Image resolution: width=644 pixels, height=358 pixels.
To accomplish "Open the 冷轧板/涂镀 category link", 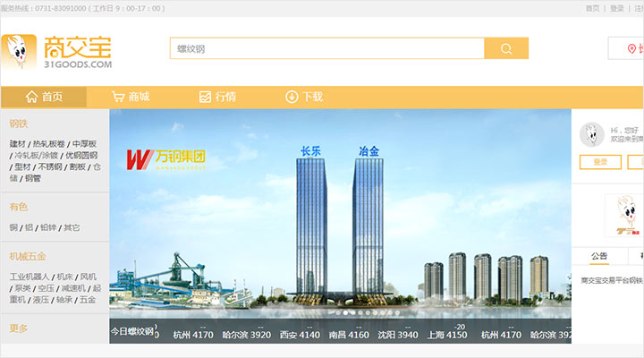I will point(36,156).
